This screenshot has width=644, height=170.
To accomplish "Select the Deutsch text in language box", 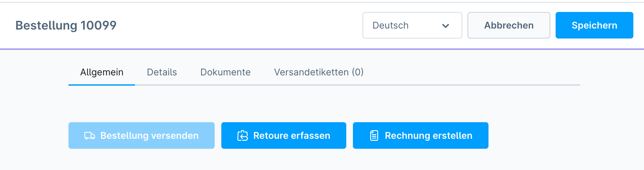I will coord(390,25).
